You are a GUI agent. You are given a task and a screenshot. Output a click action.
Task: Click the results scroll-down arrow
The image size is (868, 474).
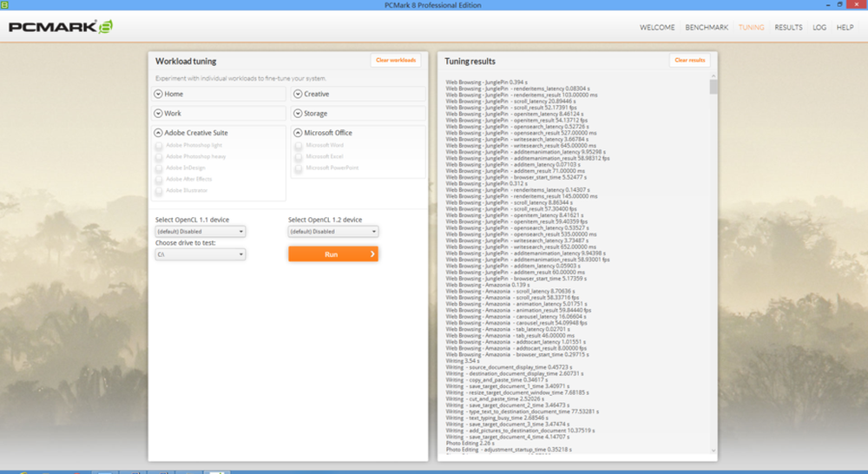[x=713, y=451]
